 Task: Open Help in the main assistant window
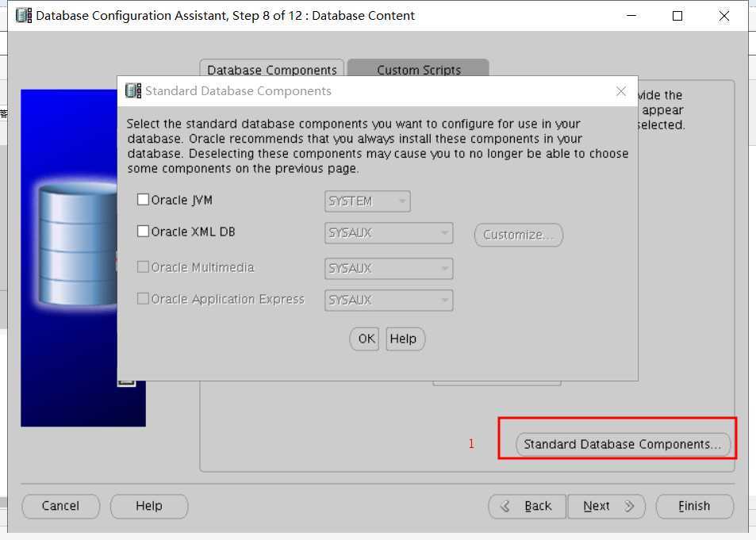click(149, 506)
